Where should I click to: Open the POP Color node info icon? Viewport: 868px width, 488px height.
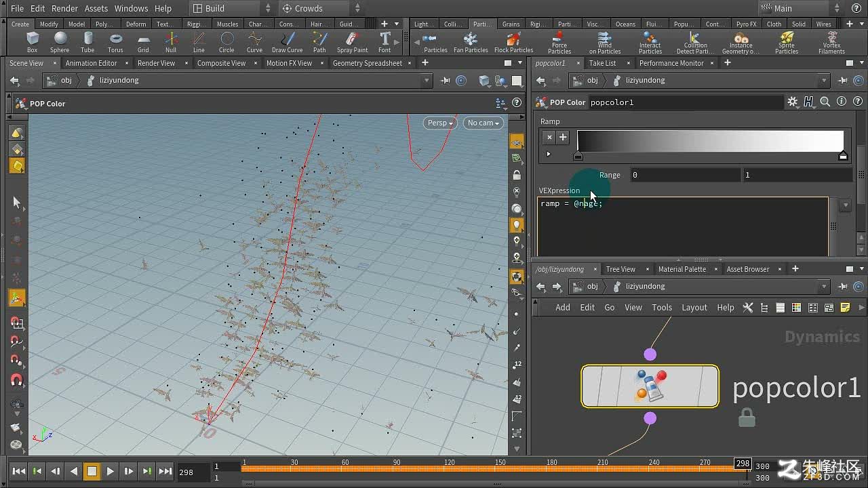[x=842, y=102]
